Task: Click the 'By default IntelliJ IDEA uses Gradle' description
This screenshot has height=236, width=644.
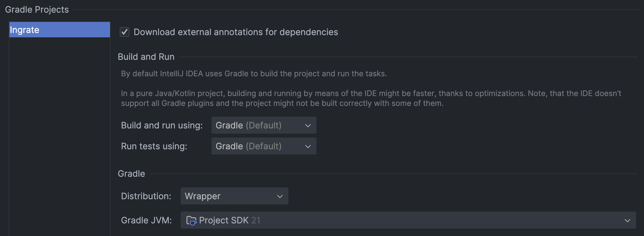Action: pyautogui.click(x=254, y=74)
